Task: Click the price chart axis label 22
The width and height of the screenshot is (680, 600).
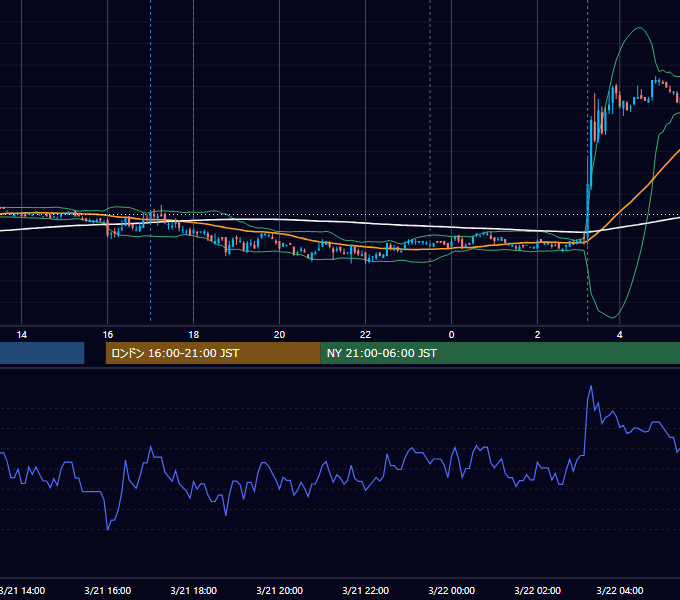Action: point(366,335)
